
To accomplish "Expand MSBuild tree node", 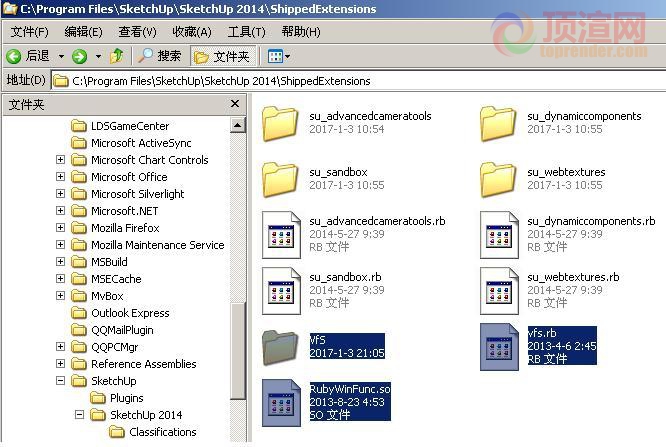I will (61, 262).
